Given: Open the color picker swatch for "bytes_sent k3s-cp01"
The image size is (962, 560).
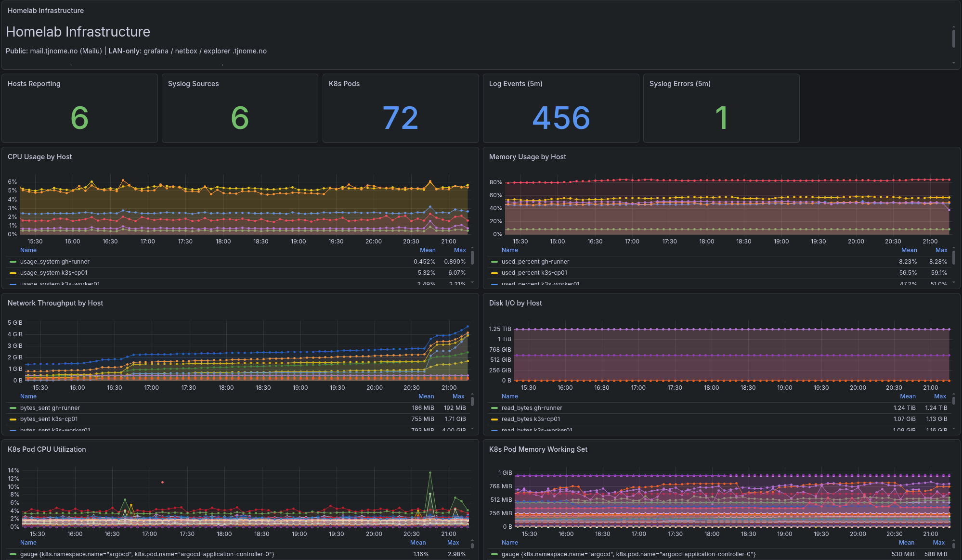Looking at the screenshot, I should [x=12, y=419].
